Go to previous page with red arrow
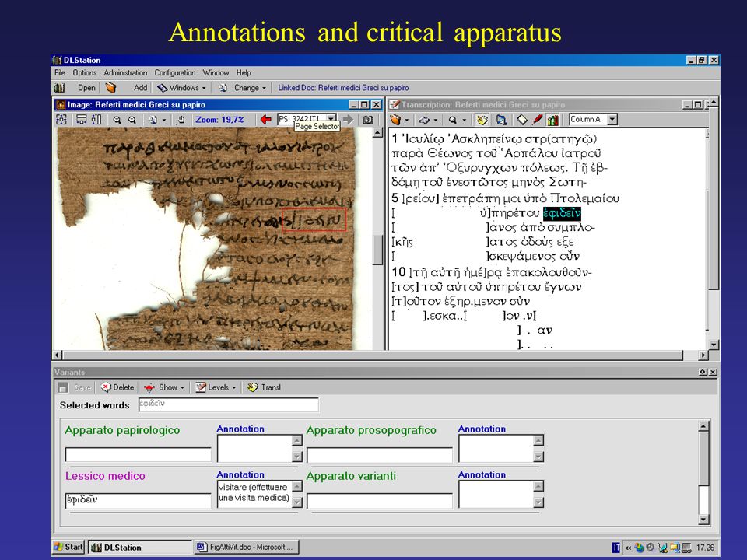The height and width of the screenshot is (560, 747). [x=266, y=120]
